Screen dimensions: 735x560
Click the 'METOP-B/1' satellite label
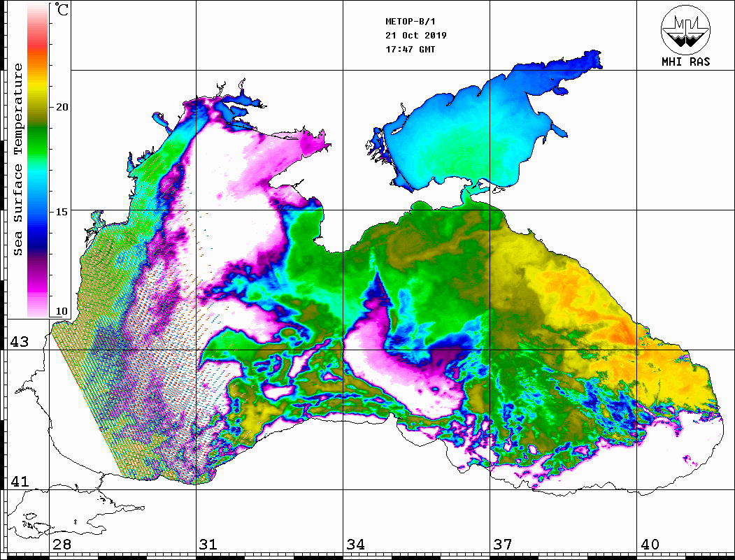click(x=410, y=22)
